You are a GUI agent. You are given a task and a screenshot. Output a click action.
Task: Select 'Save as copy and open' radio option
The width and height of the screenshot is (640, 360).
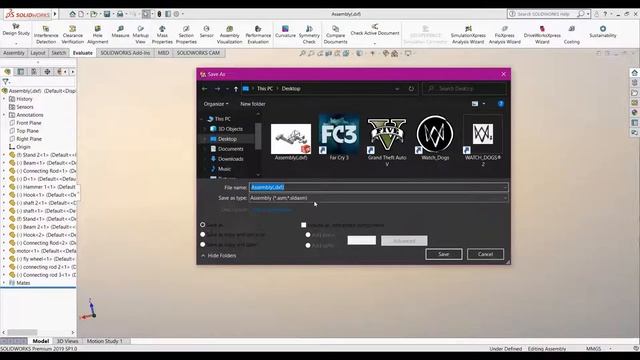click(202, 244)
